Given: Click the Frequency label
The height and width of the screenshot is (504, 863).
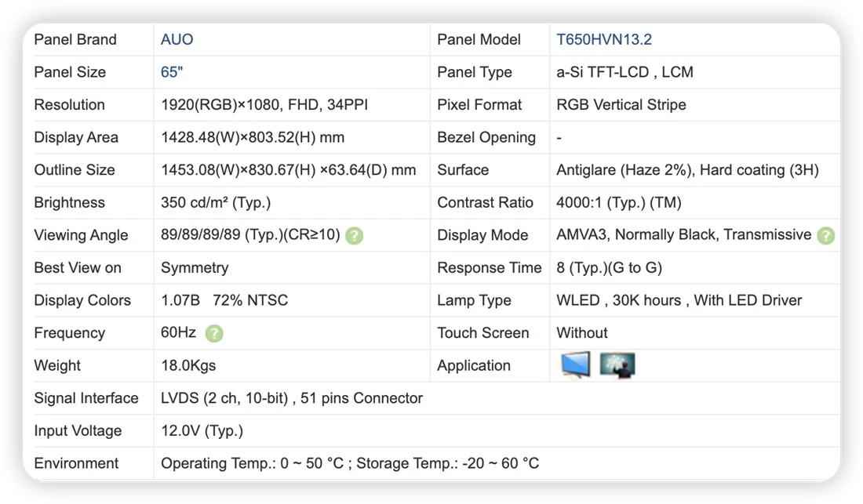Looking at the screenshot, I should pyautogui.click(x=69, y=333).
